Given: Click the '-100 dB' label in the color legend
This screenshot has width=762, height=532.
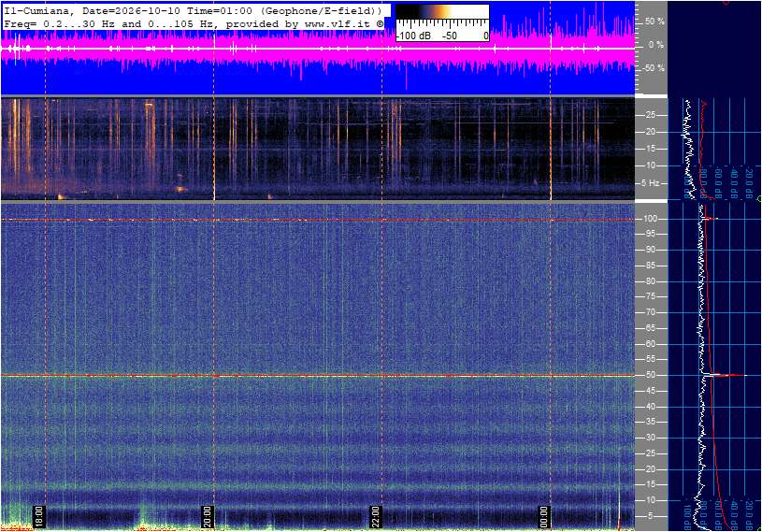Looking at the screenshot, I should tap(413, 36).
